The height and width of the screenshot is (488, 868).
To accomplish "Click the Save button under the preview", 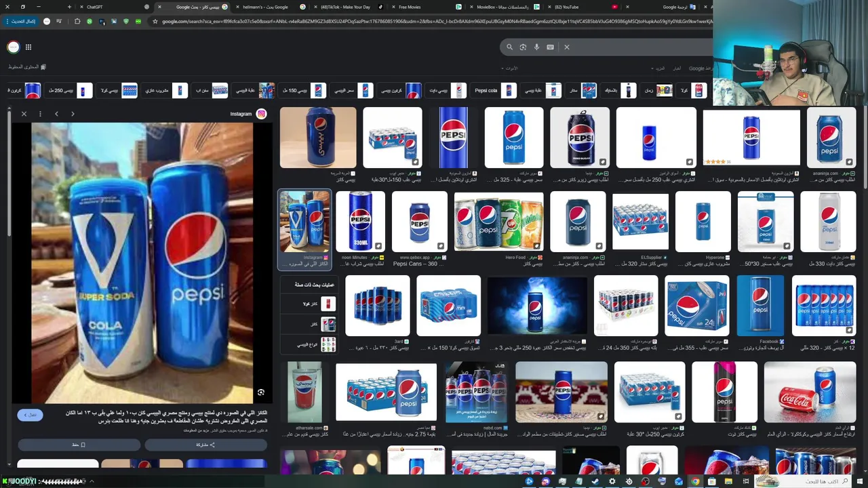I will 79,445.
